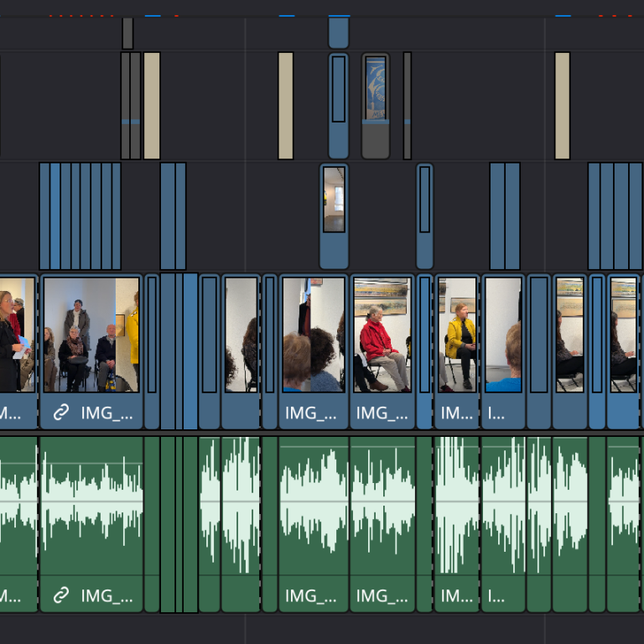
Task: Click the link icon on the video clip
Action: (61, 413)
